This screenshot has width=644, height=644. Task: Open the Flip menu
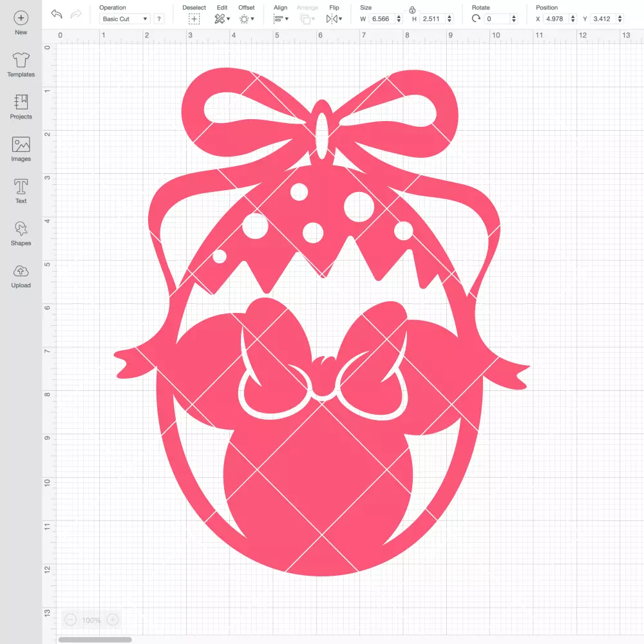[334, 19]
